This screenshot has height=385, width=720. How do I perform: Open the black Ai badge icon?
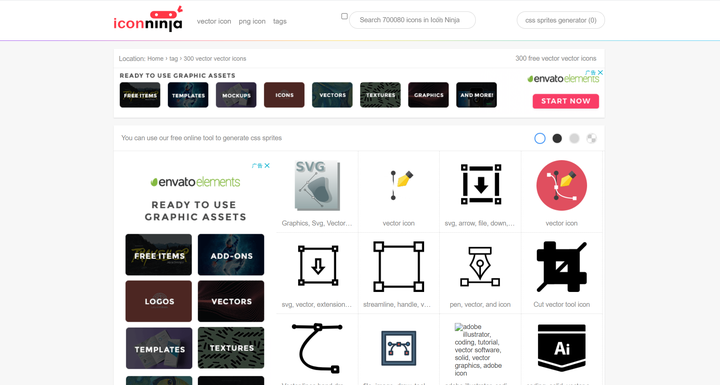562,348
